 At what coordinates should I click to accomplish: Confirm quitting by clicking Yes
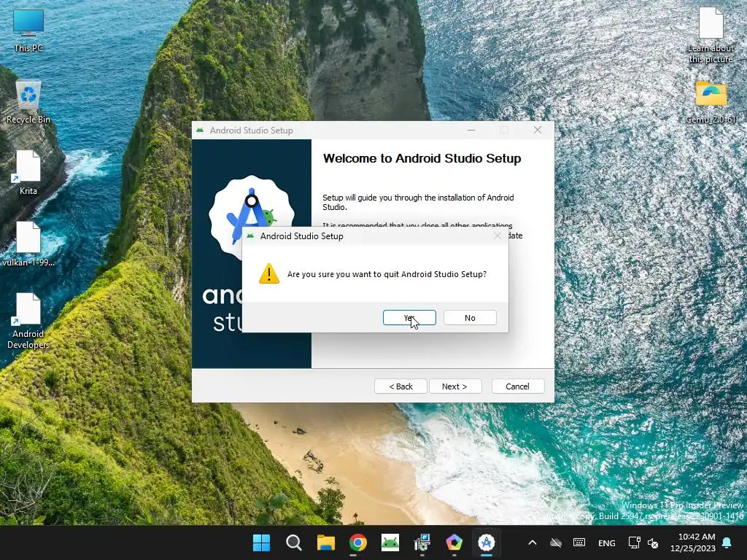click(409, 318)
